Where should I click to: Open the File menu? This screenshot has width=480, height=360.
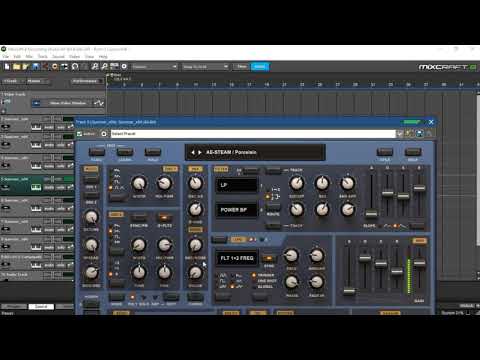(6, 57)
